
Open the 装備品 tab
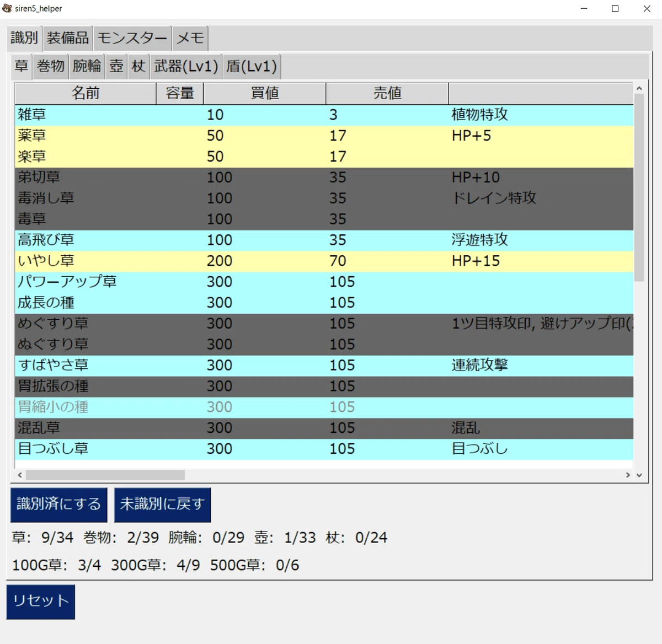[68, 38]
